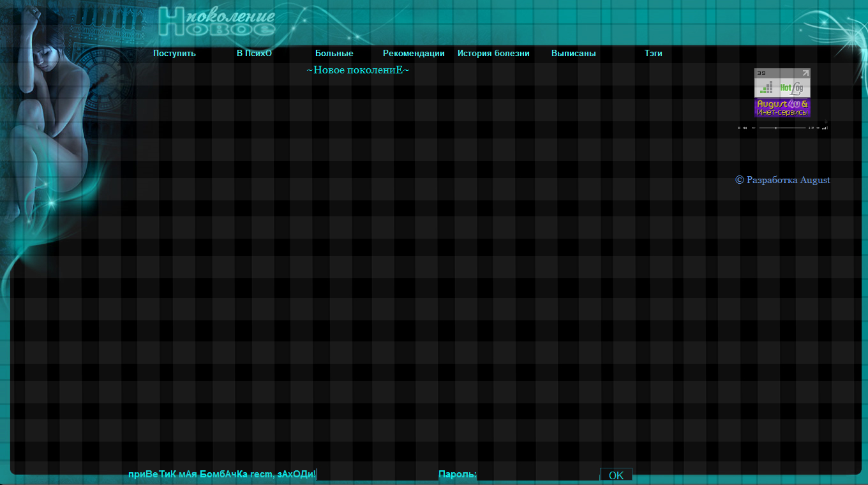The image size is (868, 485).
Task: Click the ~Новое поколениЕ~ title link
Action: [x=358, y=70]
